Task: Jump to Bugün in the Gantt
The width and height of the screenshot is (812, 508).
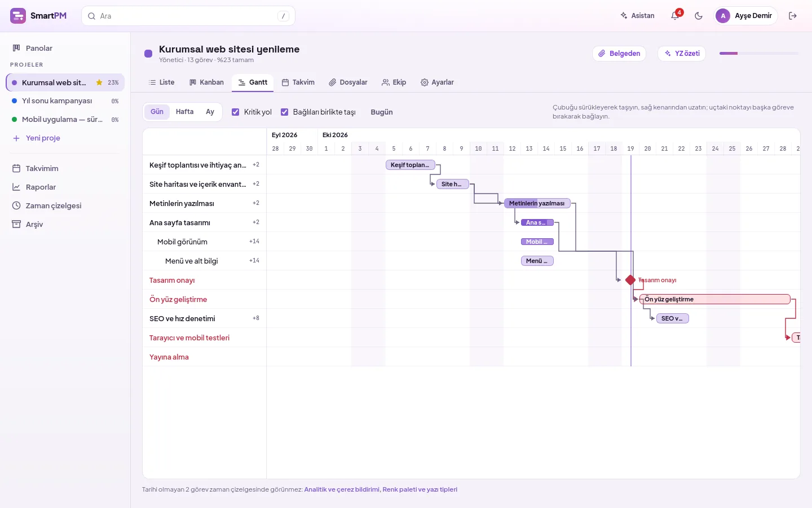Action: 382,112
